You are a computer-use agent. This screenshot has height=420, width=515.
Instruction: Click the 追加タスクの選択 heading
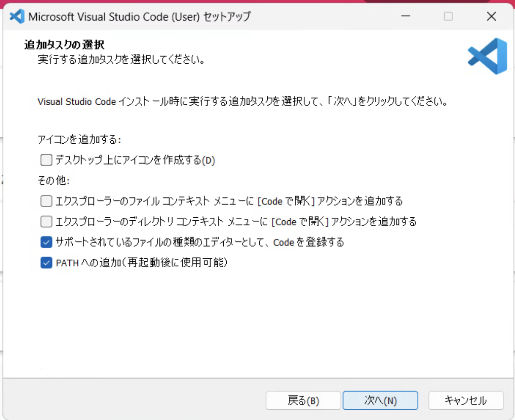point(65,44)
